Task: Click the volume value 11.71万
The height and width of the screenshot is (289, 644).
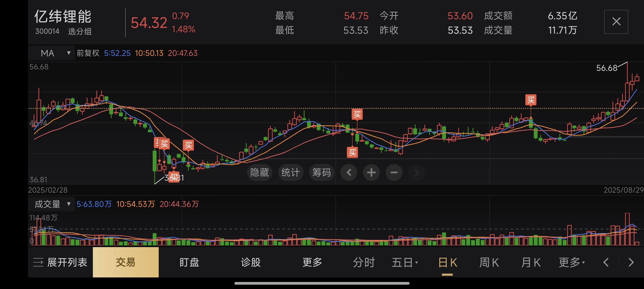Action: point(562,30)
